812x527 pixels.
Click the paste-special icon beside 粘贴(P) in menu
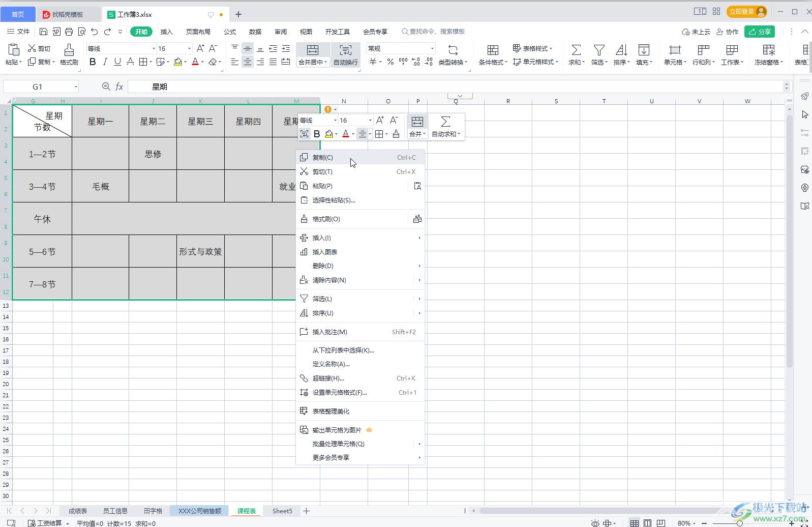(x=417, y=186)
